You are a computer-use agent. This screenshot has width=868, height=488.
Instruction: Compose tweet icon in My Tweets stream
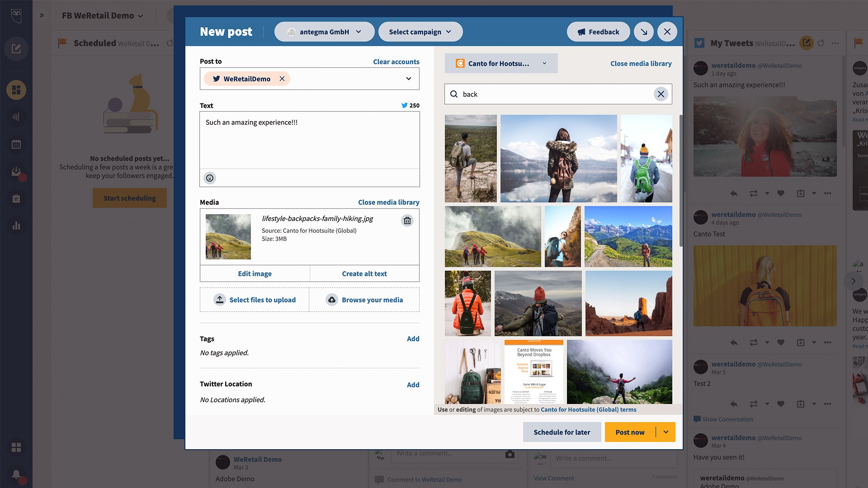point(806,43)
